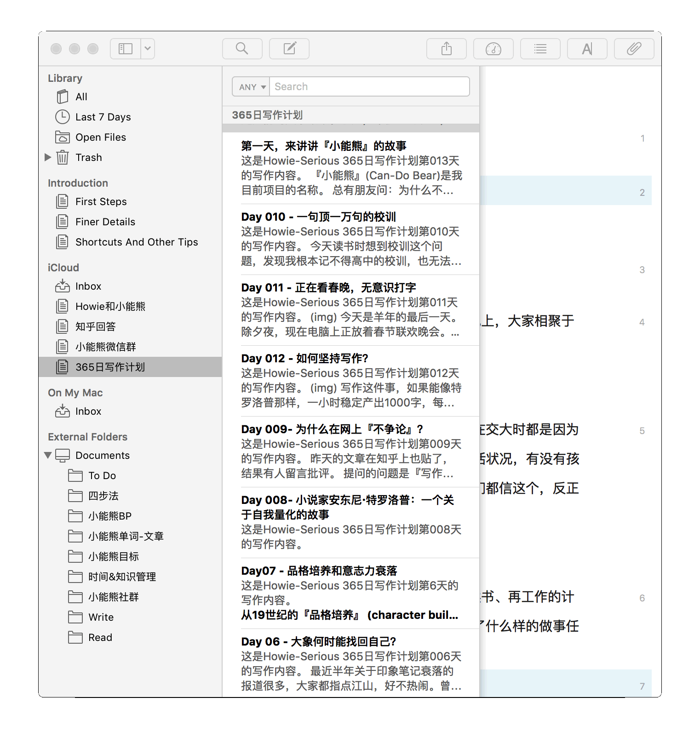Select iCloud Inbox
Screen dimensions: 700x743
pos(130,286)
